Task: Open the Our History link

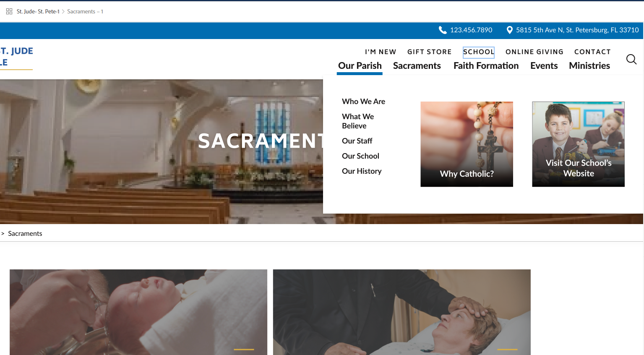Action: [362, 171]
